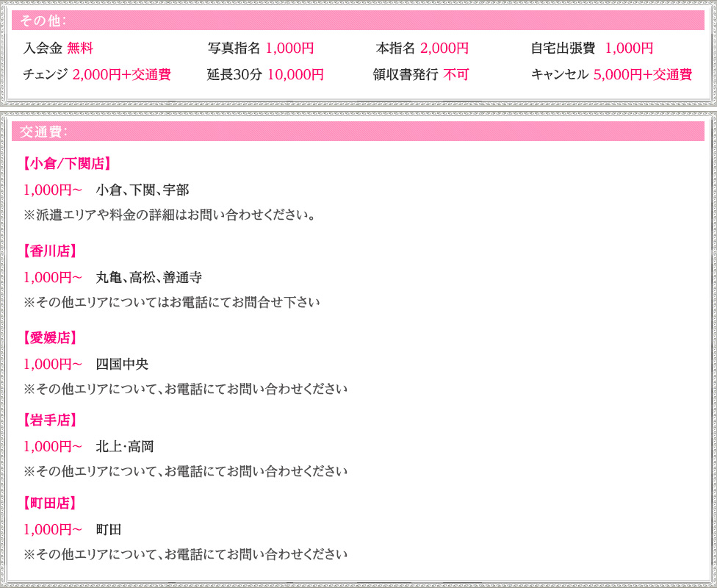Image resolution: width=717 pixels, height=588 pixels.
Task: Click the 小倉、下関、宇部 area text
Action: pos(143,190)
